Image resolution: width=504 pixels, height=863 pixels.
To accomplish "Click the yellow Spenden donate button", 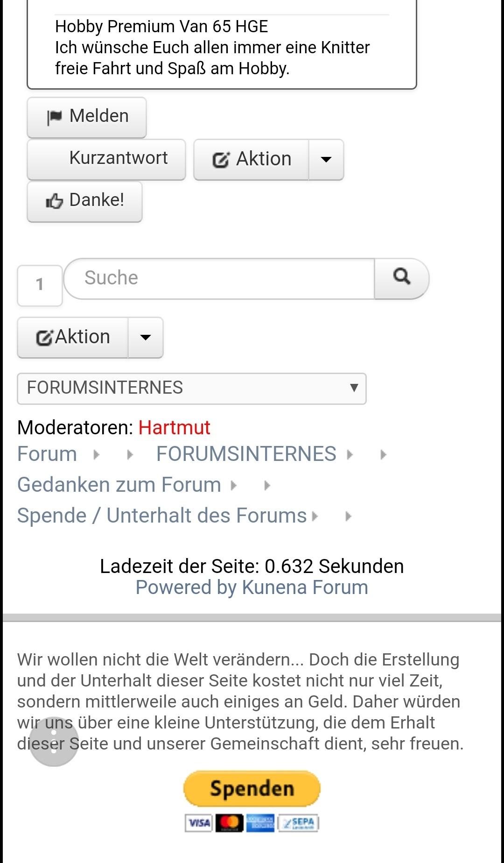I will pos(252,788).
